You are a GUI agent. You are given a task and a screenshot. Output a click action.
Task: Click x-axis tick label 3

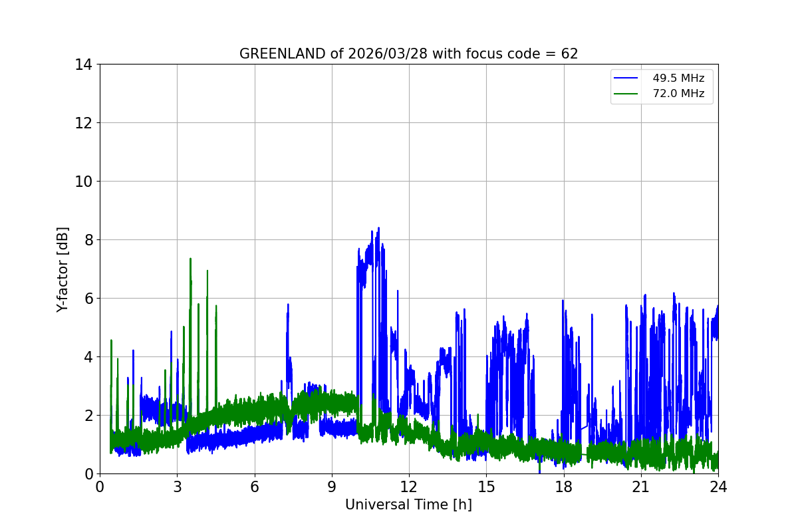tap(177, 487)
